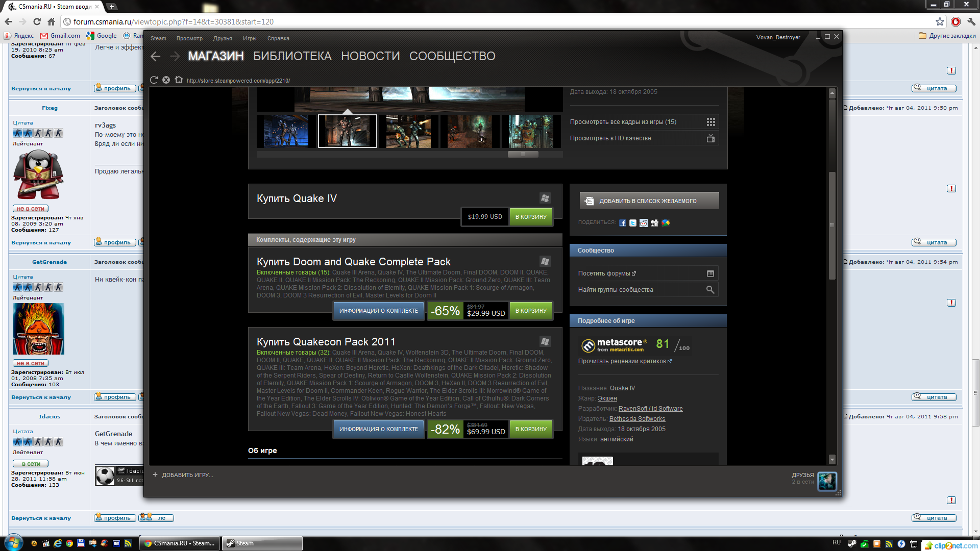This screenshot has height=551, width=980.
Task: Open the Экшен genre link
Action: pyautogui.click(x=607, y=398)
